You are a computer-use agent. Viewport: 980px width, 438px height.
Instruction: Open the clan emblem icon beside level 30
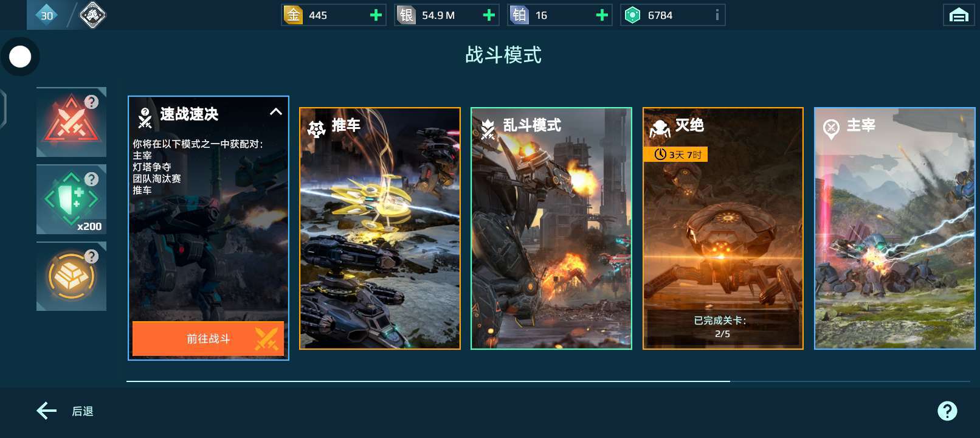click(x=92, y=15)
